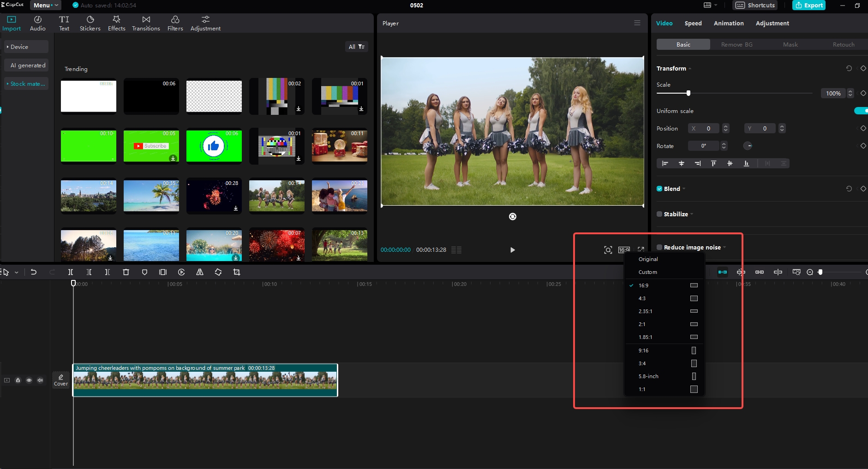Click the Undo icon above the timeline
868x469 pixels.
point(33,272)
